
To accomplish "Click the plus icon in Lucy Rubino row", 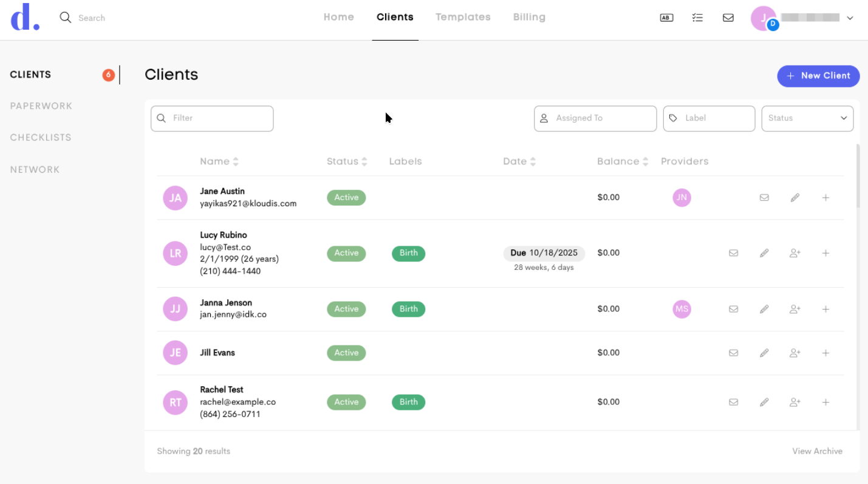I will point(825,253).
